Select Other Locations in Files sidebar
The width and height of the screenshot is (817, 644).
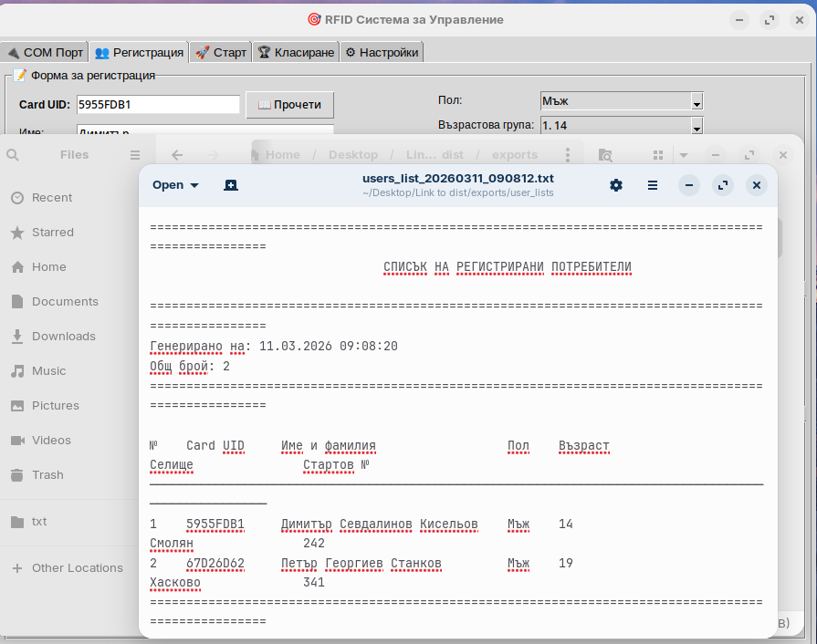[77, 568]
